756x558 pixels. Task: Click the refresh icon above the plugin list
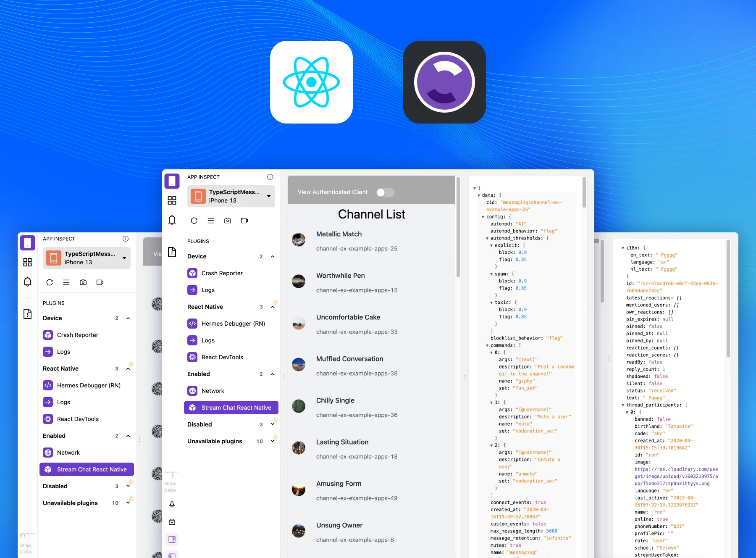coord(194,220)
